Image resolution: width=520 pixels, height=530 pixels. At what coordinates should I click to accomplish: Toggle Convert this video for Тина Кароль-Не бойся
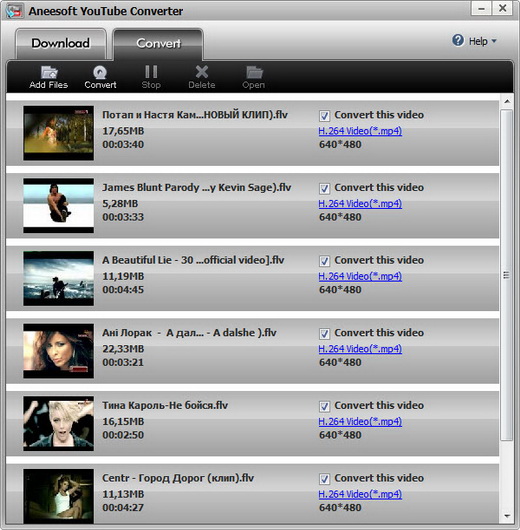tap(324, 406)
